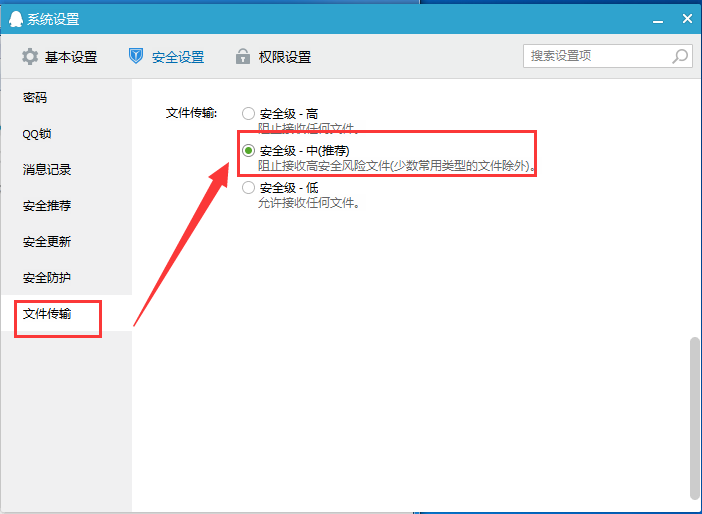702x514 pixels.
Task: Click the 系统设置 window title text
Action: 53,20
